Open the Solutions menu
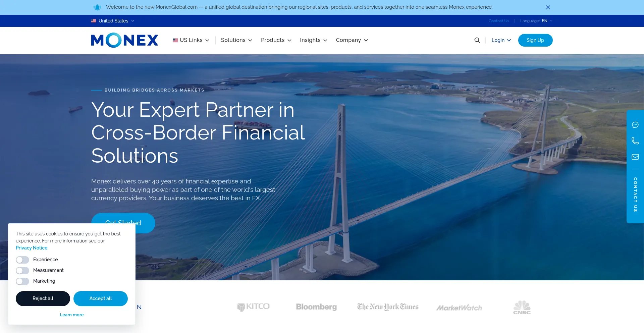Screen dimensions: 644x333 click(x=236, y=40)
